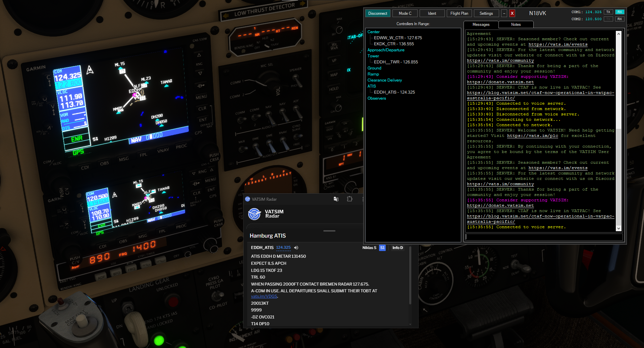Push FPL button on upper Garmin
This screenshot has height=348, width=644.
pos(144,155)
